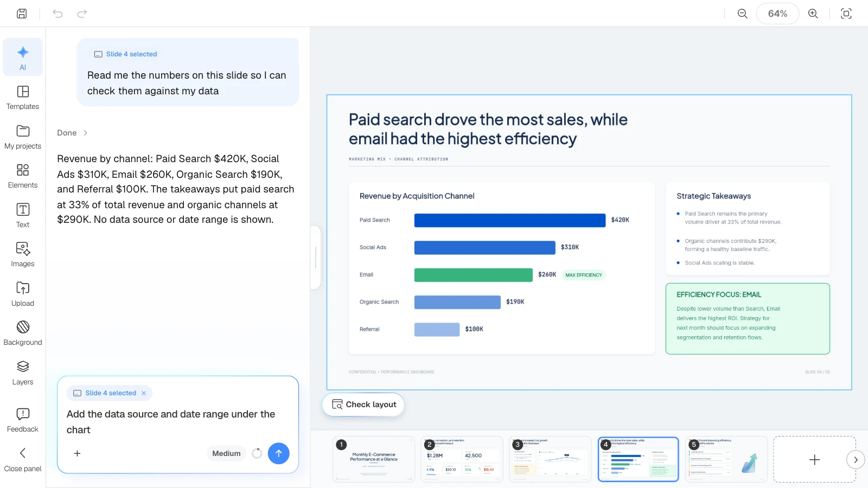
Task: Open the Medium effort dropdown
Action: click(226, 453)
